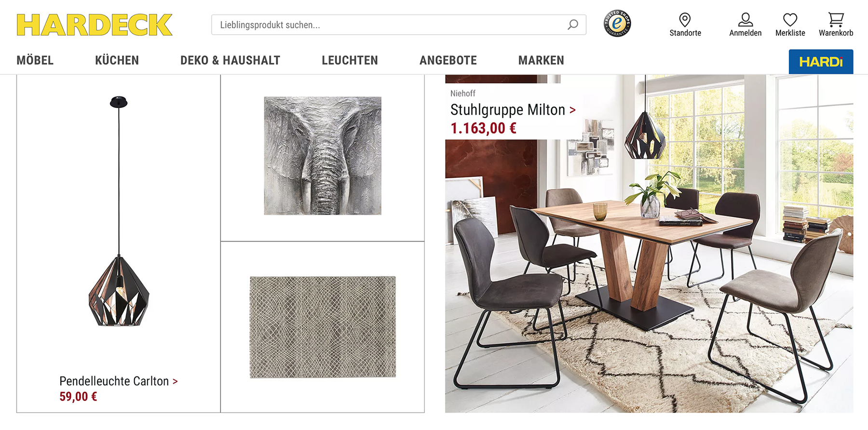The width and height of the screenshot is (868, 430).
Task: Select the elephant painting thumbnail
Action: click(323, 156)
